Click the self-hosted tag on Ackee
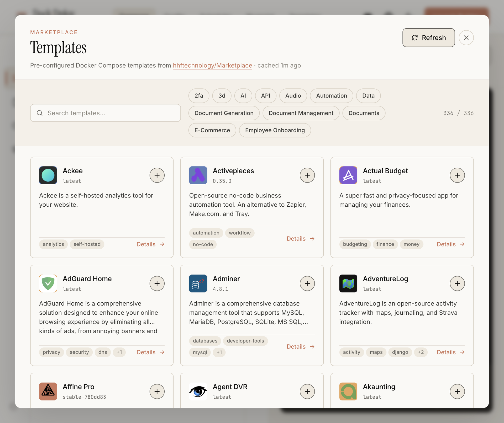The width and height of the screenshot is (504, 423). [x=87, y=244]
